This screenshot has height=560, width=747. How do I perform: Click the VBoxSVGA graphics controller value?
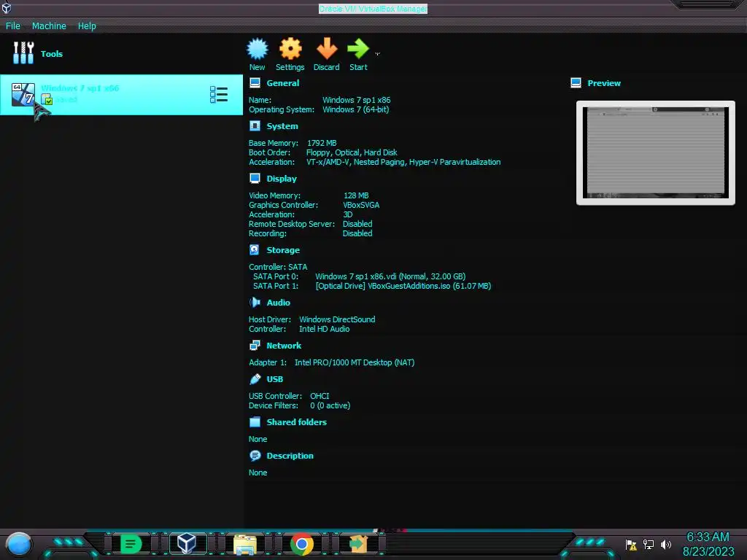pos(361,205)
